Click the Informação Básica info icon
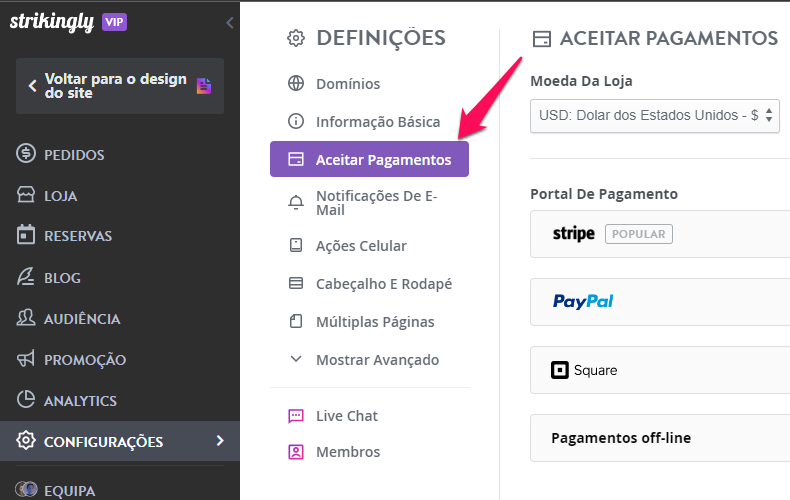Screen dimensions: 790x500 pyautogui.click(x=296, y=121)
